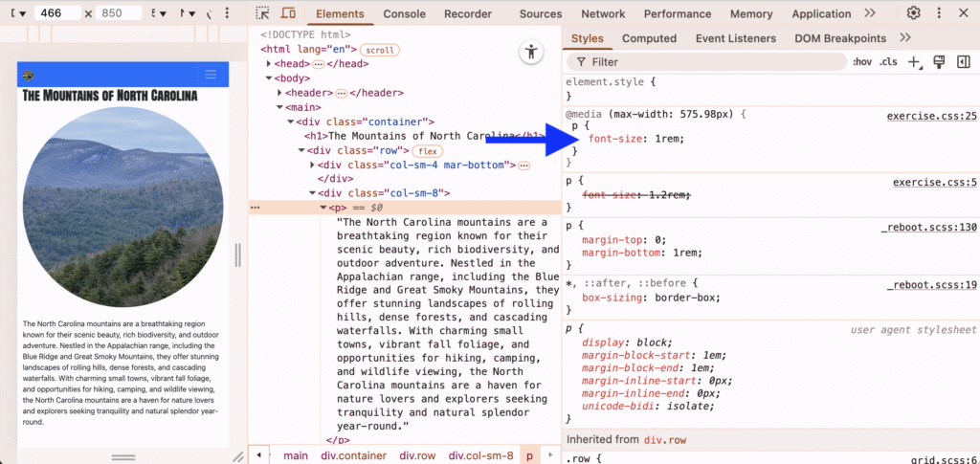The width and height of the screenshot is (980, 464).
Task: Open the DOM Breakpoints tab
Action: pyautogui.click(x=840, y=38)
